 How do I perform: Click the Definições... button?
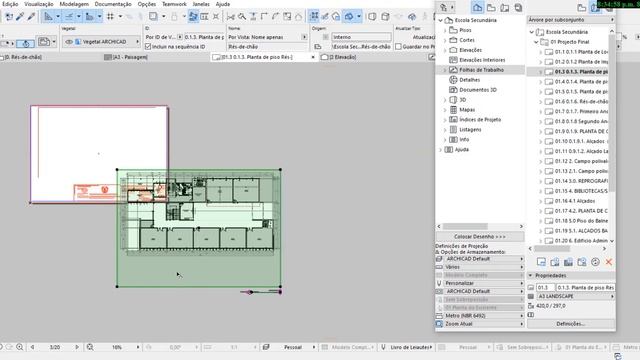click(571, 324)
